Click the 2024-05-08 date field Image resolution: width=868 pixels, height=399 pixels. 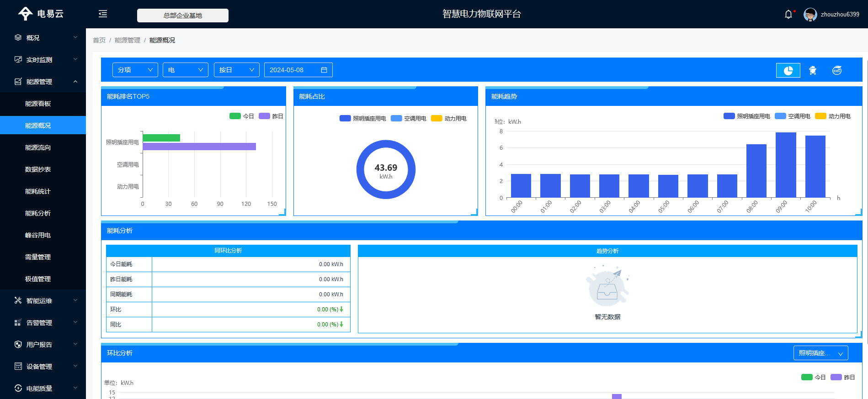[x=298, y=70]
